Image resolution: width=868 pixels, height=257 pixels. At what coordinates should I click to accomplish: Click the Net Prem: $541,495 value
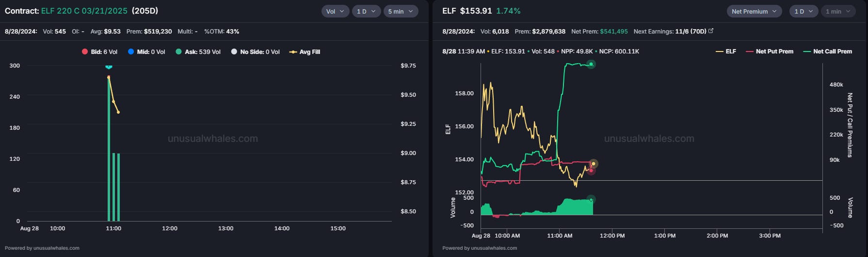[599, 31]
